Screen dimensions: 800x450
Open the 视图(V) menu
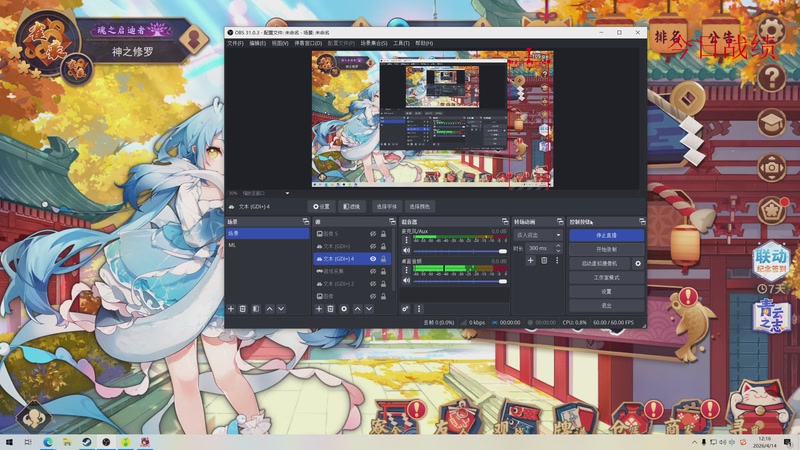(280, 43)
